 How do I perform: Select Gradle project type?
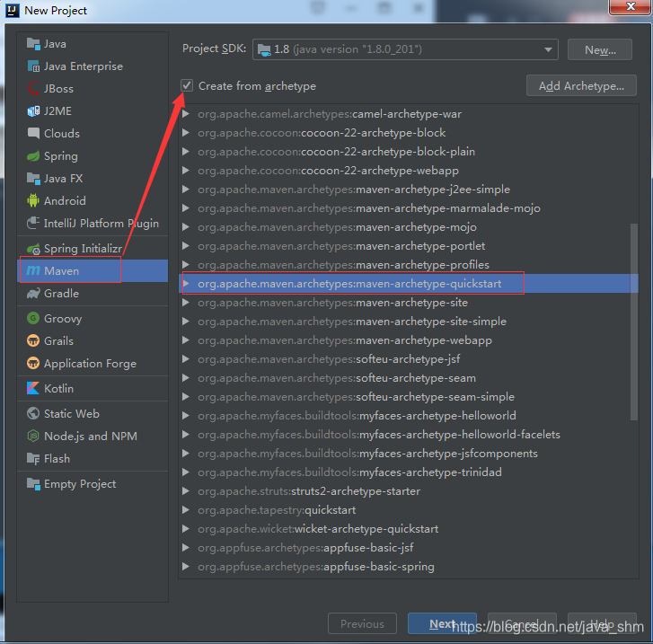pyautogui.click(x=93, y=293)
